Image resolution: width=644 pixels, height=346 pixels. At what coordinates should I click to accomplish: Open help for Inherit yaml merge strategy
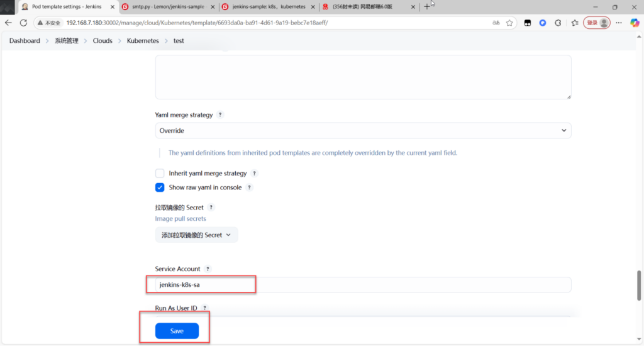point(254,174)
